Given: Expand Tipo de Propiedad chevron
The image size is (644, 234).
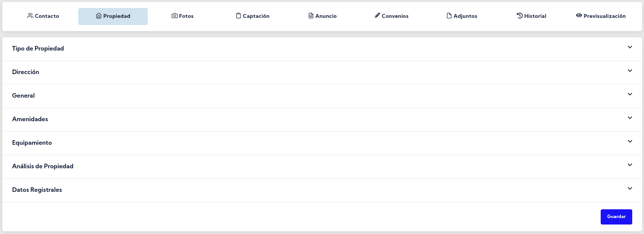Looking at the screenshot, I should 630,47.
